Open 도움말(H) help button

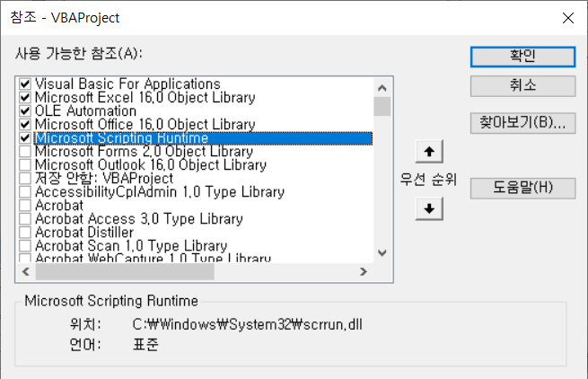pos(522,188)
